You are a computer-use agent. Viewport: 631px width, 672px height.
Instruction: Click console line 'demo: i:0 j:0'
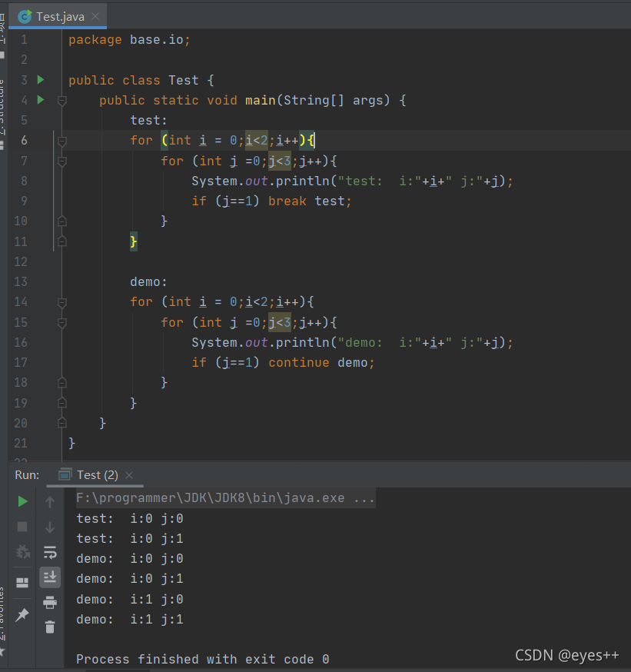(x=130, y=559)
